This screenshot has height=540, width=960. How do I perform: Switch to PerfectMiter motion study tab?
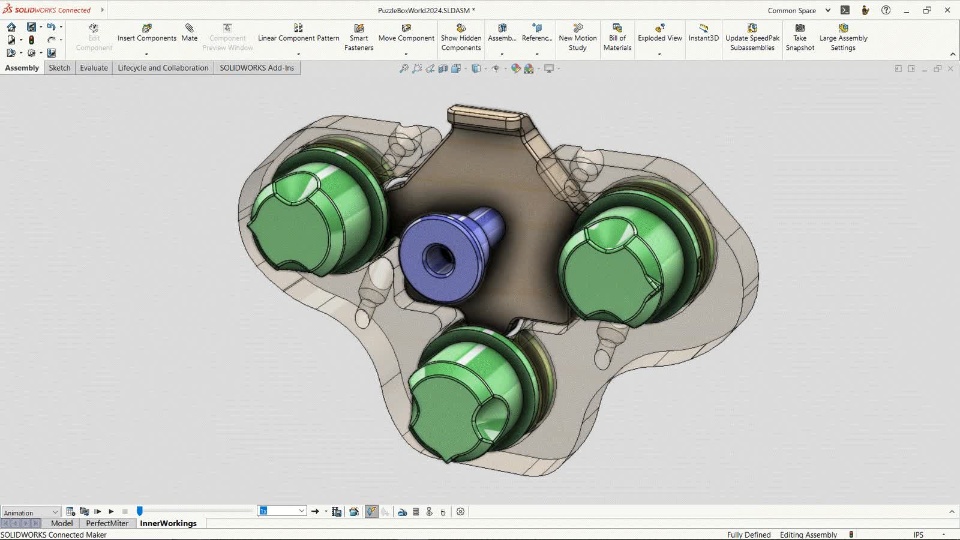pos(107,523)
